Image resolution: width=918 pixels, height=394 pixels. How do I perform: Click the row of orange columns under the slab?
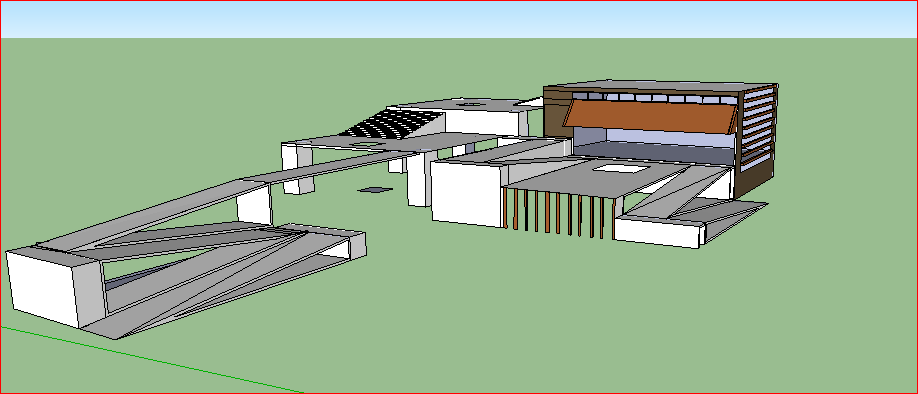coord(558,213)
